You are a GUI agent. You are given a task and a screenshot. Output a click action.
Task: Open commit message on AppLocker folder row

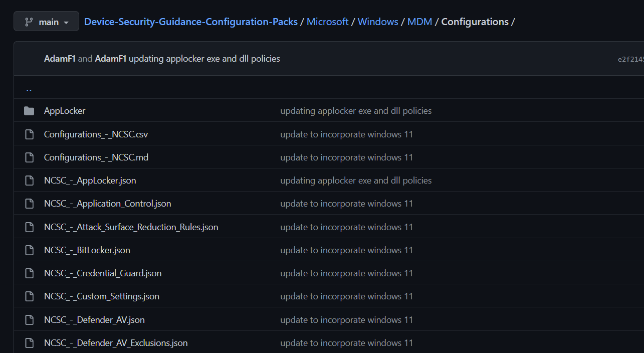(356, 111)
